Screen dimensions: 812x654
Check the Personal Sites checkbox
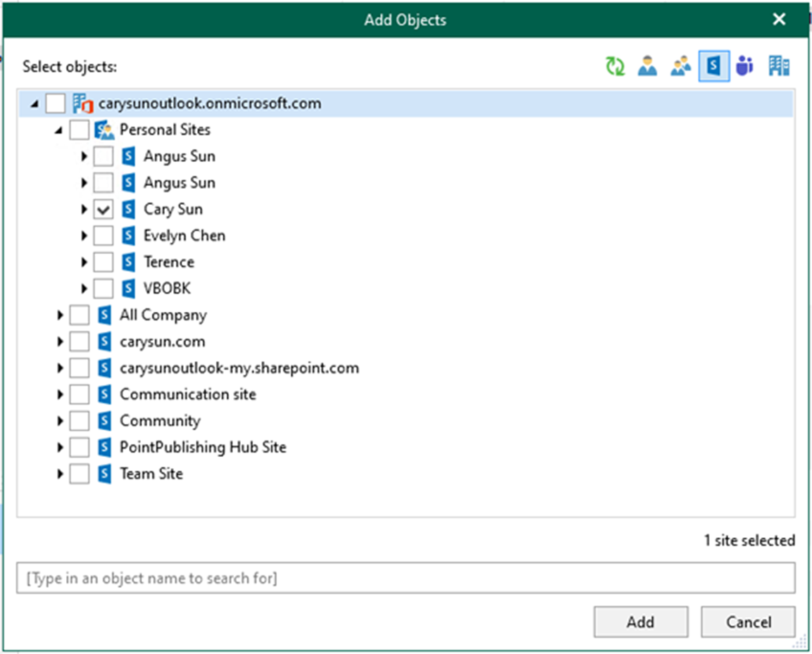[80, 130]
